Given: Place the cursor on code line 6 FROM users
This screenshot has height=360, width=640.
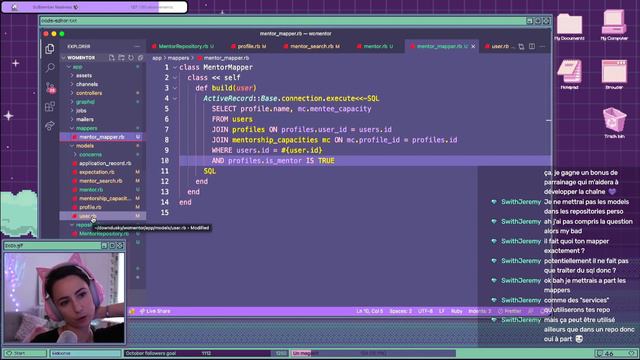Looking at the screenshot, I should (232, 119).
